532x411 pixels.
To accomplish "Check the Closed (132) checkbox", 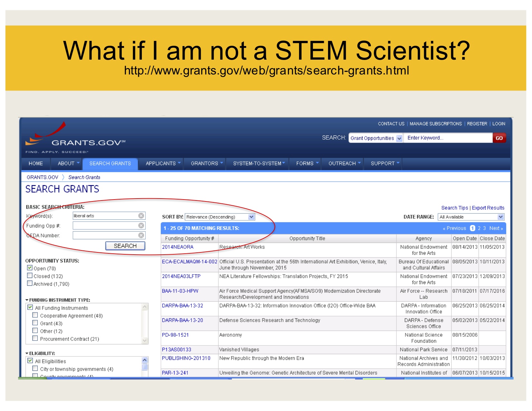I will [30, 276].
